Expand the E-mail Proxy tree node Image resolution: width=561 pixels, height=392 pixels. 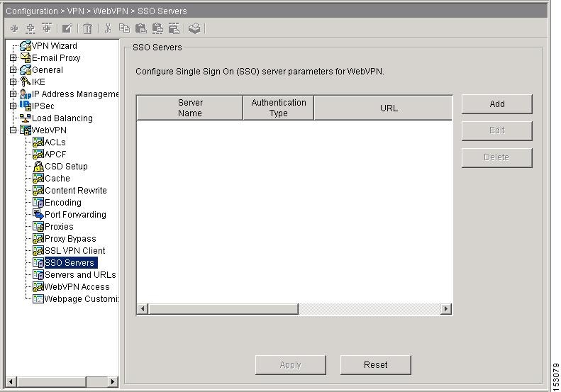tap(13, 57)
